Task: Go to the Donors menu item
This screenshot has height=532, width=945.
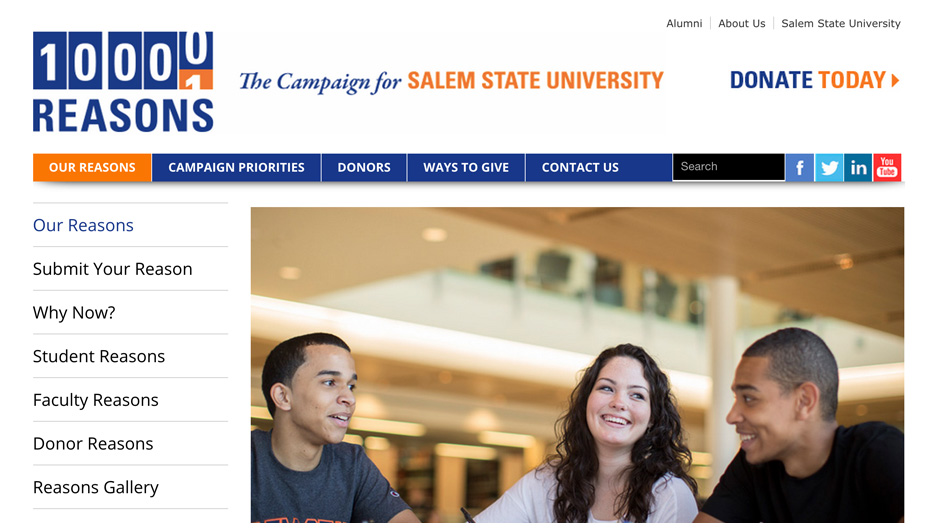Action: pyautogui.click(x=364, y=167)
